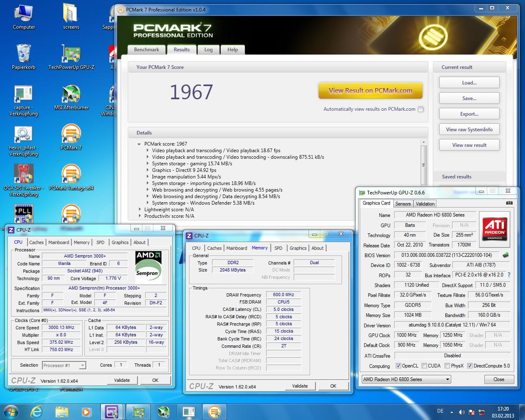Expand Lightweight score: N/A node
The image size is (525, 420).
pos(139,210)
